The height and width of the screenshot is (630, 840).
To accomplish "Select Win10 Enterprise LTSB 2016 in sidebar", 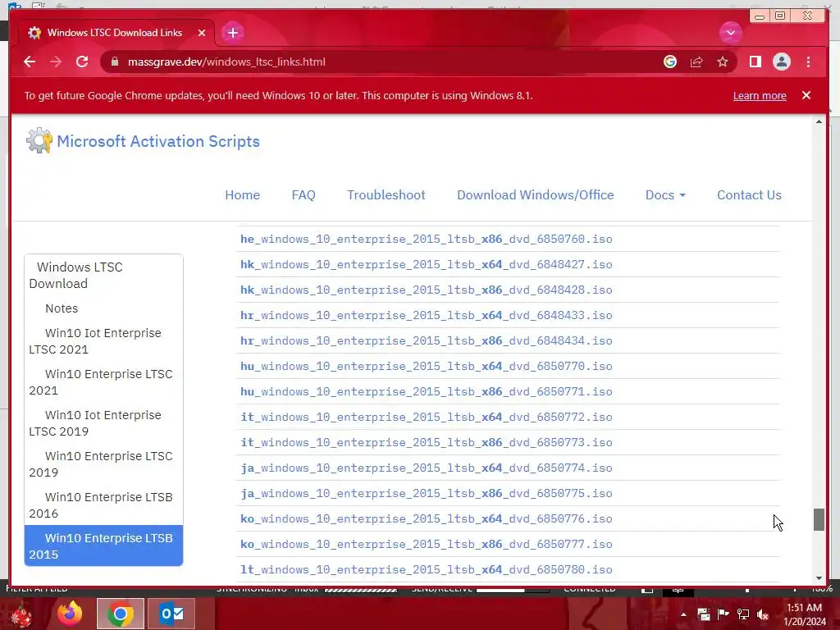I will 103,505.
